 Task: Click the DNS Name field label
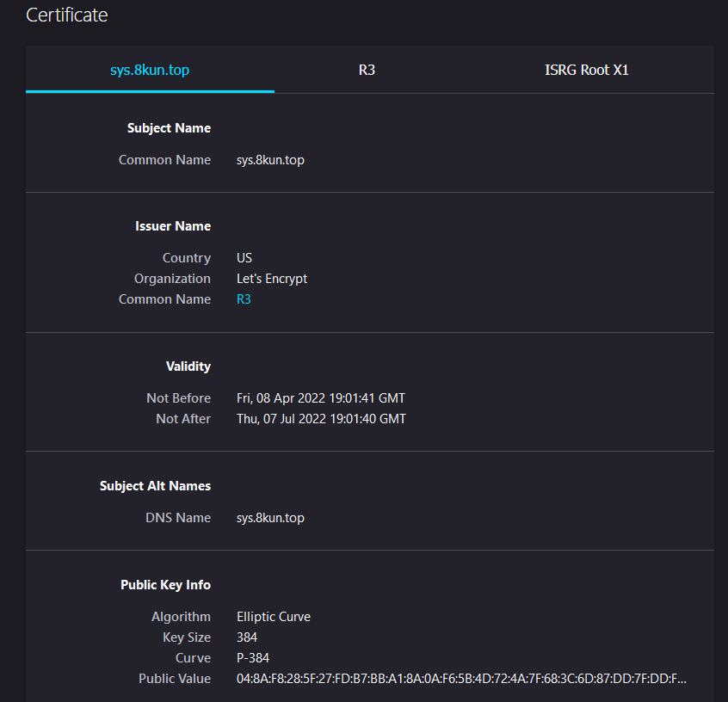tap(178, 518)
